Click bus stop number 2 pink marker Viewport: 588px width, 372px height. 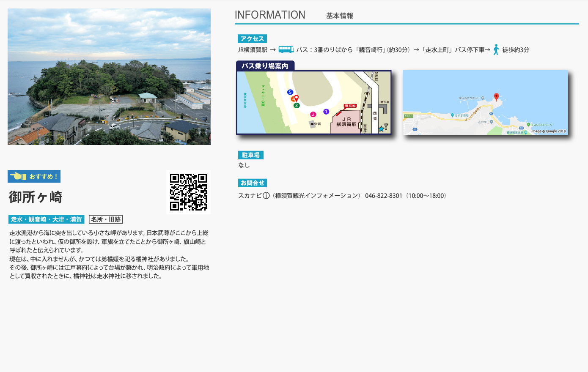pyautogui.click(x=313, y=114)
